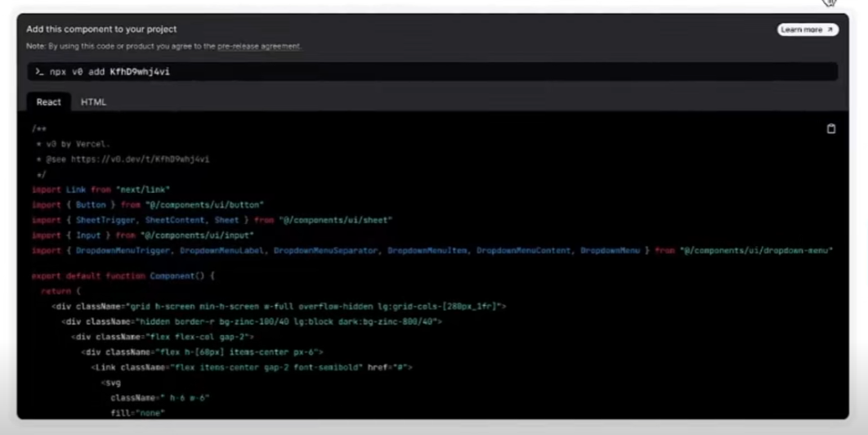Click the import Link from next/link line
This screenshot has width=868, height=435.
click(101, 190)
